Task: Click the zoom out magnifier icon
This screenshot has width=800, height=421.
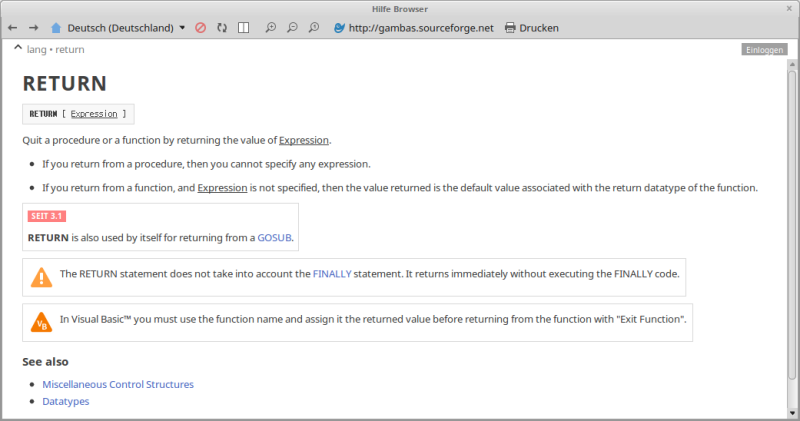Action: pyautogui.click(x=292, y=28)
